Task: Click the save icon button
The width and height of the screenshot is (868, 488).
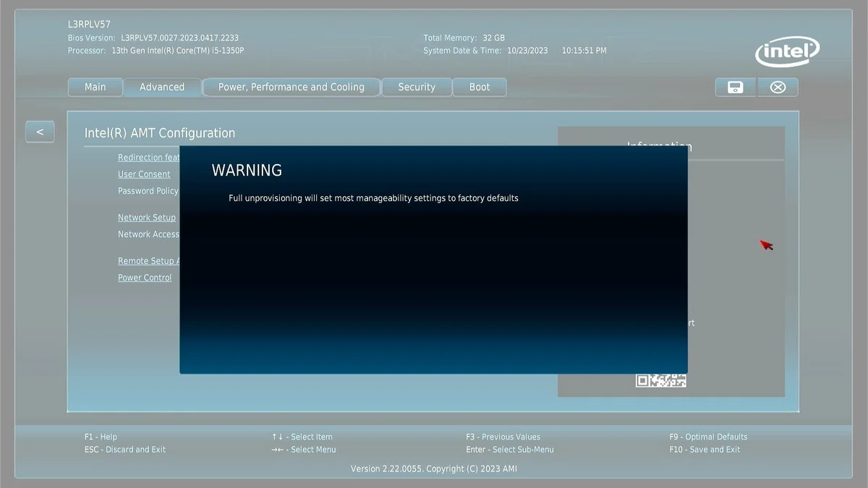Action: [736, 87]
